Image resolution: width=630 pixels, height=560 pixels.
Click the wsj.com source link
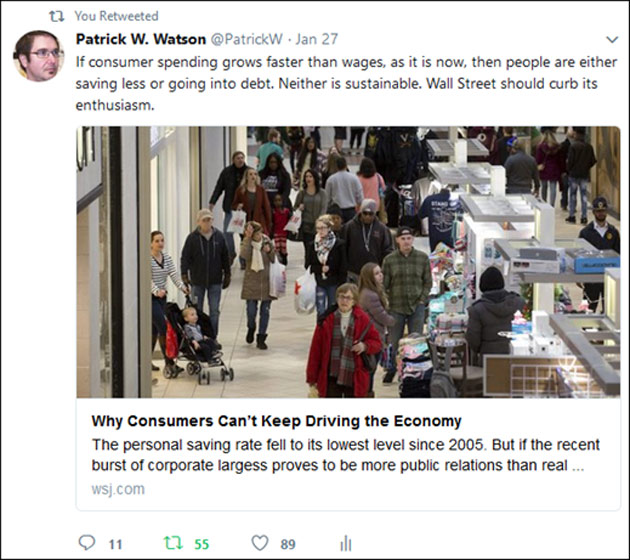[118, 489]
